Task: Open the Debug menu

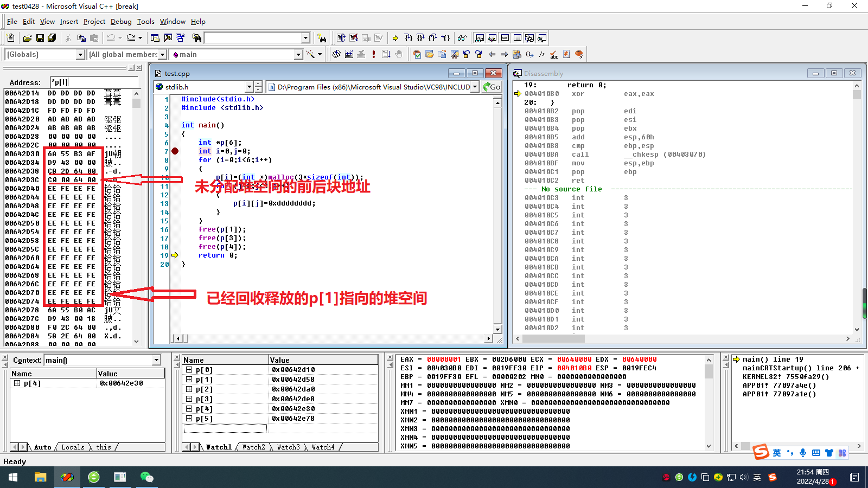Action: pyautogui.click(x=121, y=22)
